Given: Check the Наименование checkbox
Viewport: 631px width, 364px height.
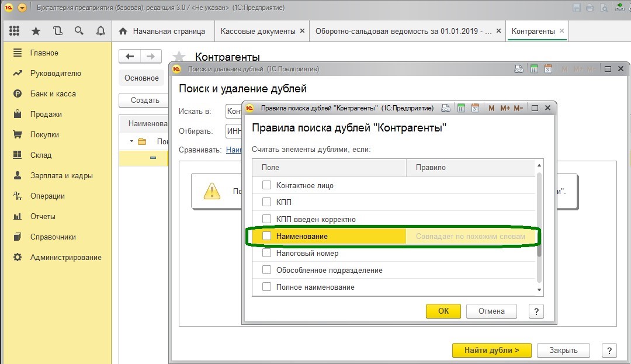Looking at the screenshot, I should (266, 236).
